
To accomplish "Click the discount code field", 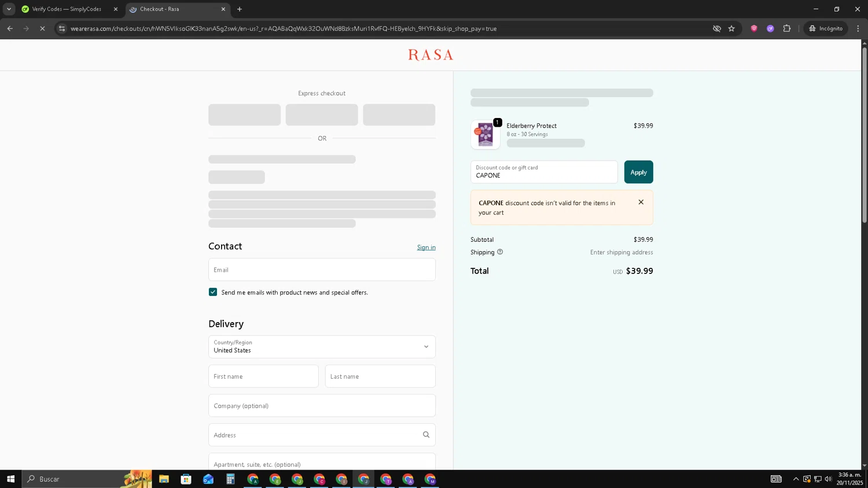I will click(544, 172).
